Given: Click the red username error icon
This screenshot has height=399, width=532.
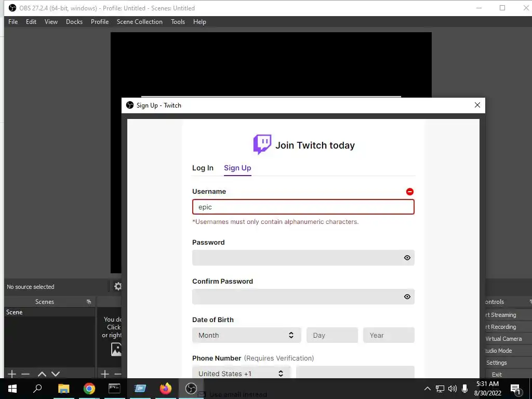Looking at the screenshot, I should 409,192.
